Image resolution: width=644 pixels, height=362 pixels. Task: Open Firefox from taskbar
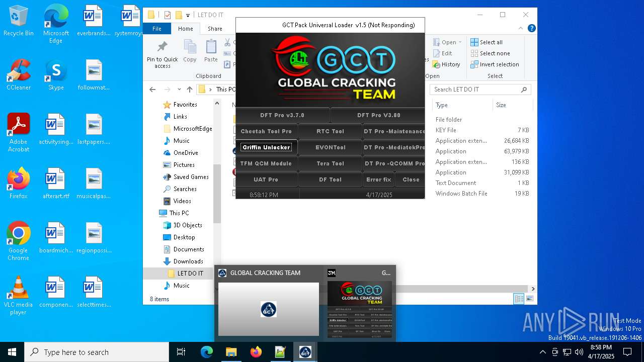click(x=256, y=352)
